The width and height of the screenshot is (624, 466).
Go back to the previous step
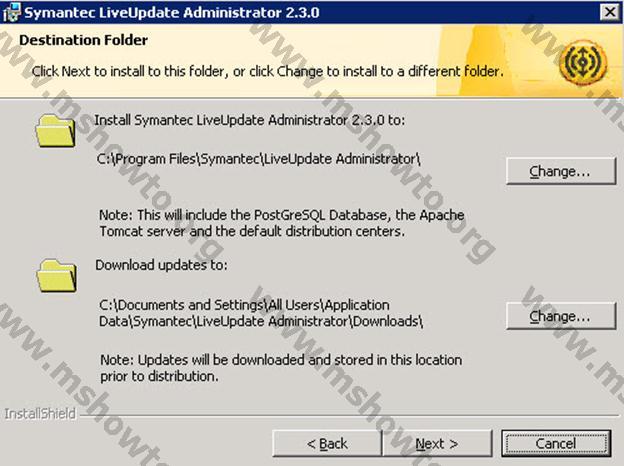327,443
